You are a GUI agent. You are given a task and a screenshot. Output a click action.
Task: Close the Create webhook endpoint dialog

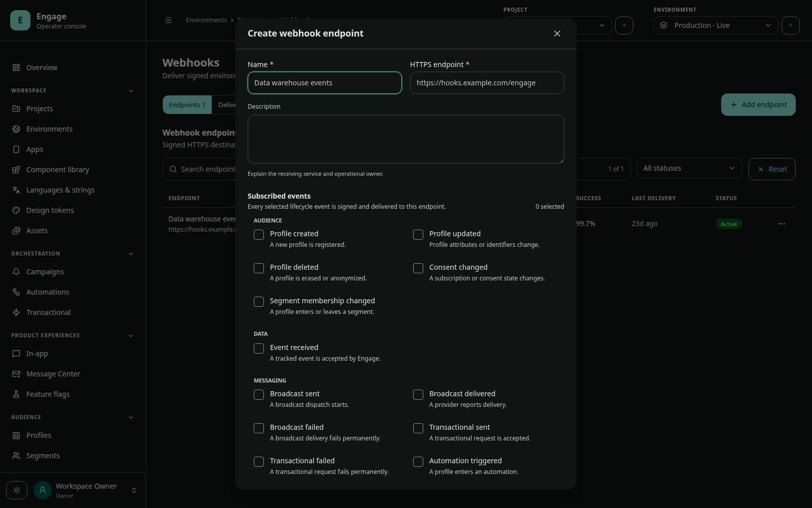coord(557,34)
